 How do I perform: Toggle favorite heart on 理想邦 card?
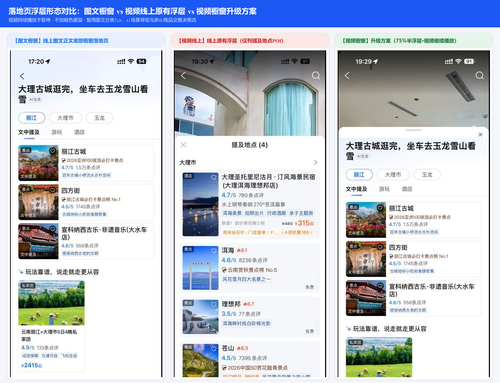[x=214, y=304]
